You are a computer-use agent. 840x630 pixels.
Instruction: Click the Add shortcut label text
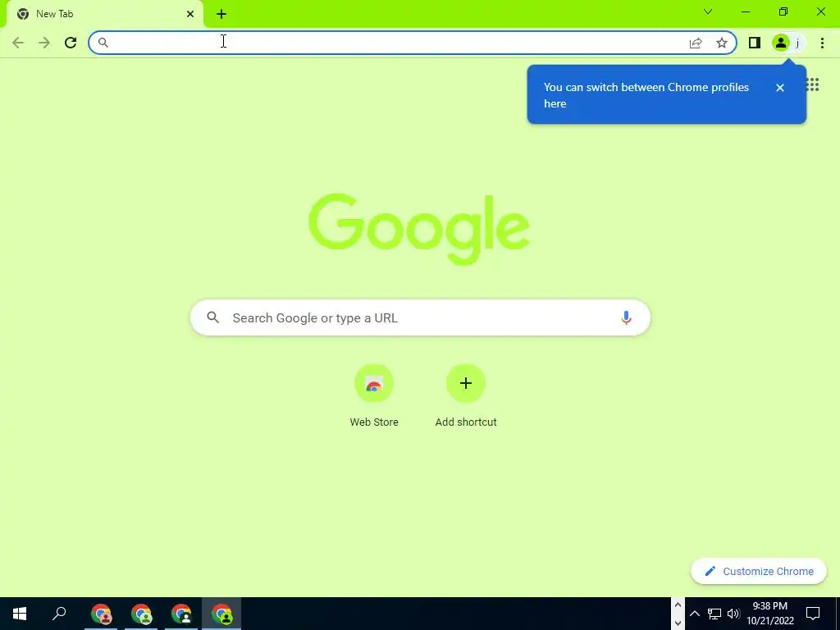point(466,422)
